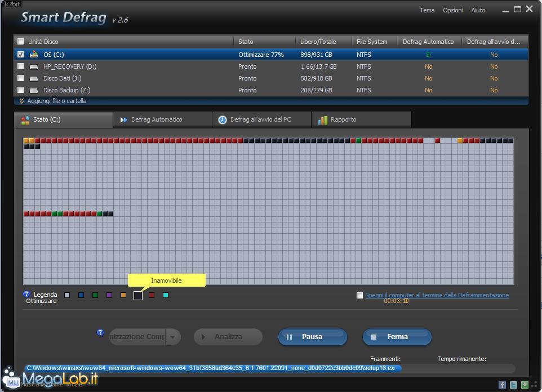The image size is (542, 392).
Task: Switch to Defrag Automatico tab
Action: click(x=162, y=119)
